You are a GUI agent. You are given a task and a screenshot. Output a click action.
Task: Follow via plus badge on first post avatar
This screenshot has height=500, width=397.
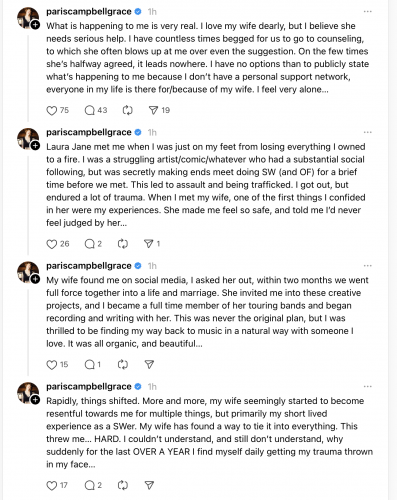click(35, 25)
